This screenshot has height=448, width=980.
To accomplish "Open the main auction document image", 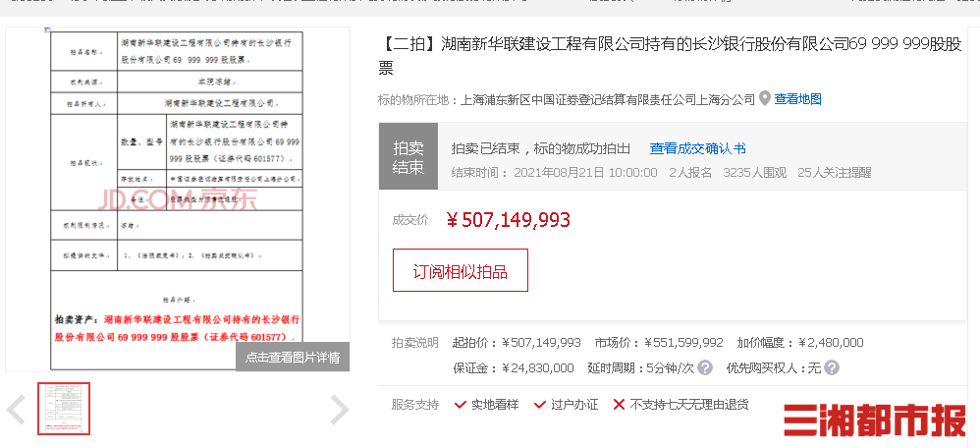I will point(177,199).
